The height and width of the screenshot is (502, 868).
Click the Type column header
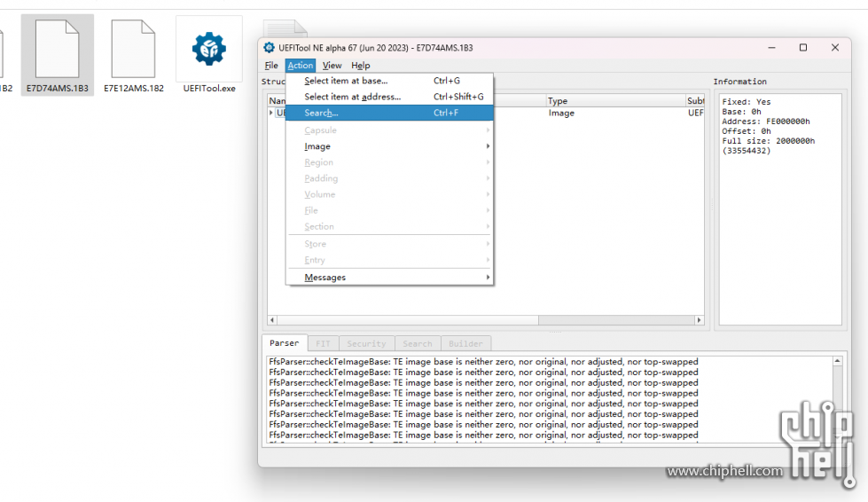[615, 101]
